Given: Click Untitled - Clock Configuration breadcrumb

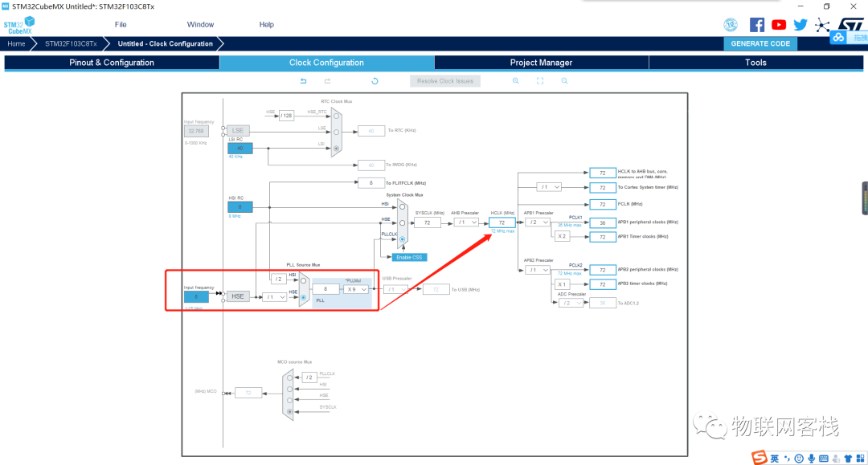Looking at the screenshot, I should pyautogui.click(x=165, y=43).
